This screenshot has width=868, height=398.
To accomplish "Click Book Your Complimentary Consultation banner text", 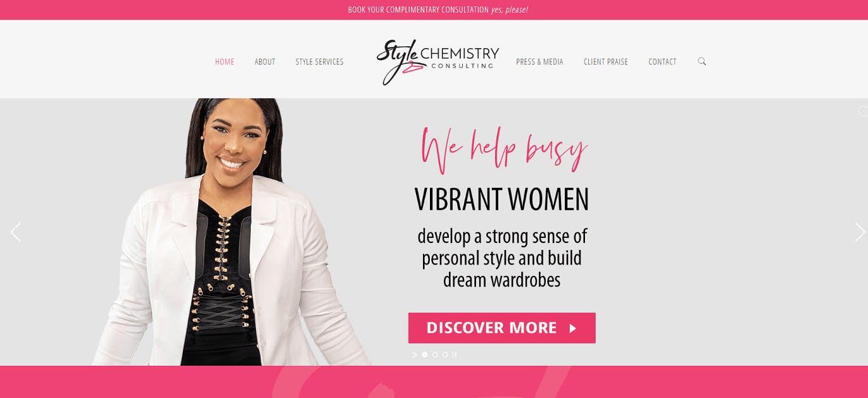I will [418, 9].
